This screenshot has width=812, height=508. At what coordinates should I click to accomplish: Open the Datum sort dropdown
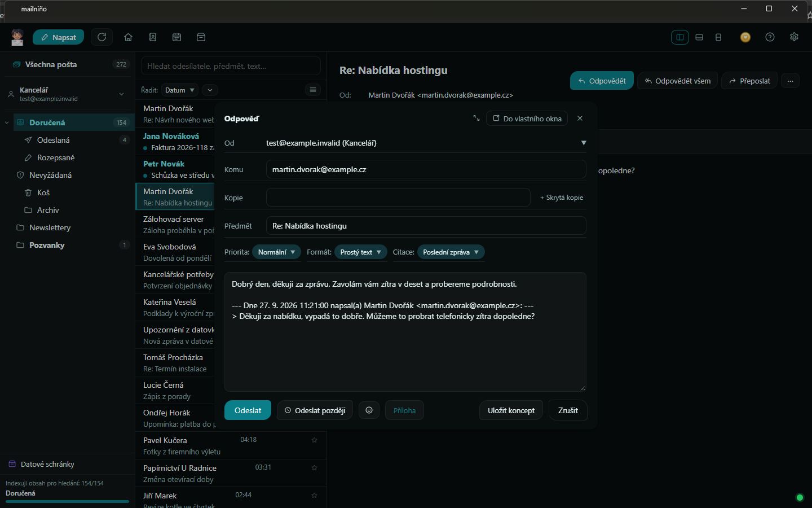click(180, 90)
